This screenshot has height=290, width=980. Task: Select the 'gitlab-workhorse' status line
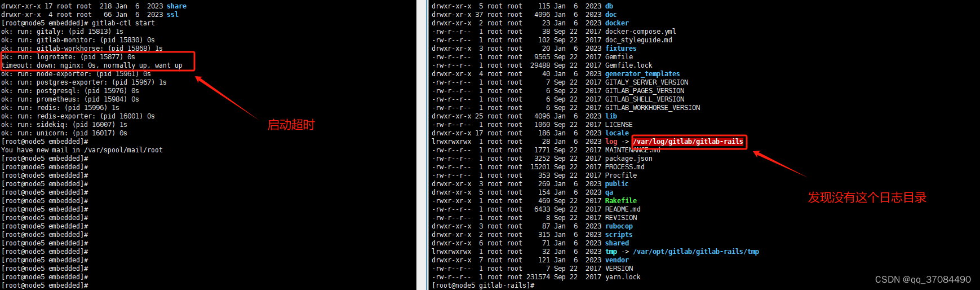[x=82, y=49]
